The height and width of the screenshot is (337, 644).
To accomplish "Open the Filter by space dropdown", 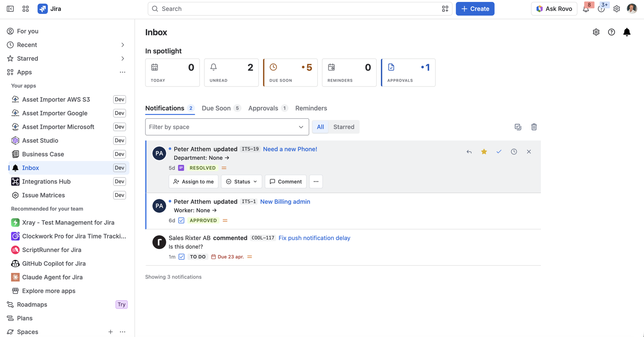I will [x=227, y=127].
